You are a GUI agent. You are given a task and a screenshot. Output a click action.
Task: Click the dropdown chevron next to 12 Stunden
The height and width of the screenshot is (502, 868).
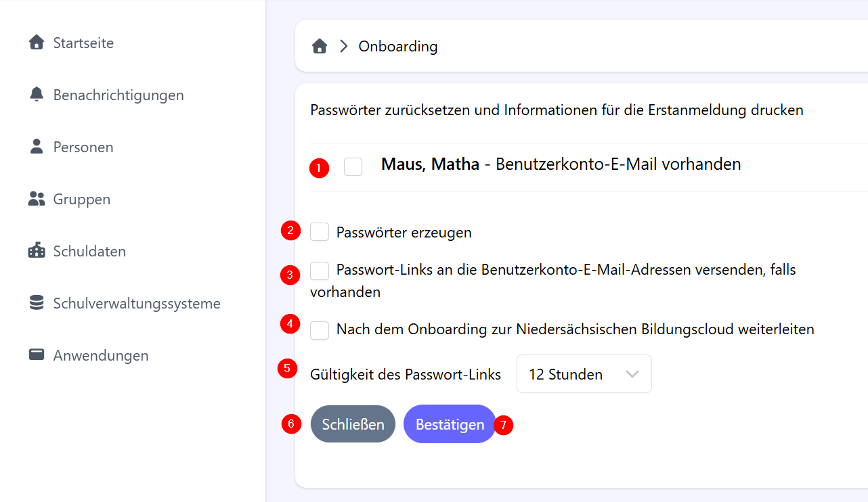point(632,374)
